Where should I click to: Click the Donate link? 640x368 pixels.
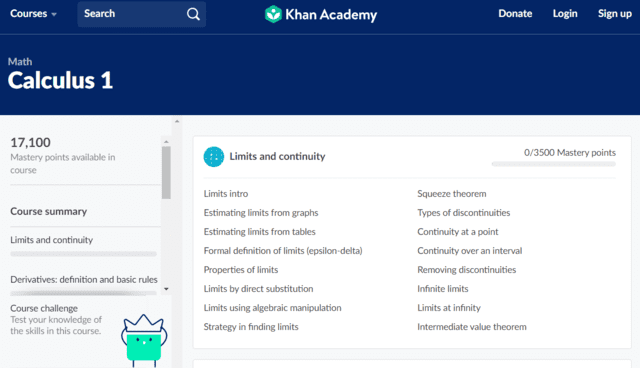(515, 13)
